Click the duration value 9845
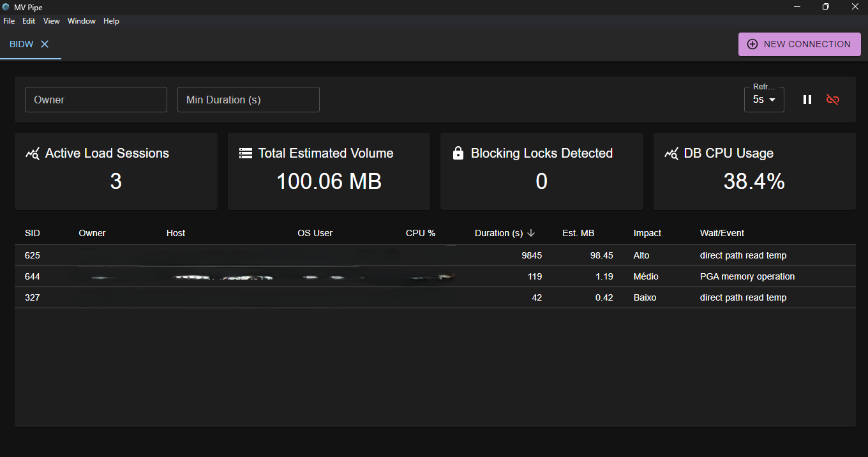The width and height of the screenshot is (868, 457). click(x=531, y=255)
